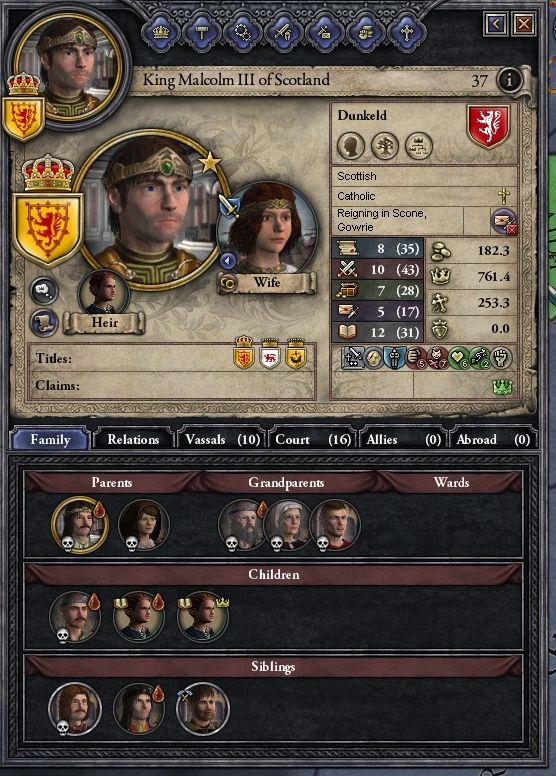Screen dimensions: 556x776
Task: Expand previous spouses arrow beside Wife portrait
Action: coord(228,260)
